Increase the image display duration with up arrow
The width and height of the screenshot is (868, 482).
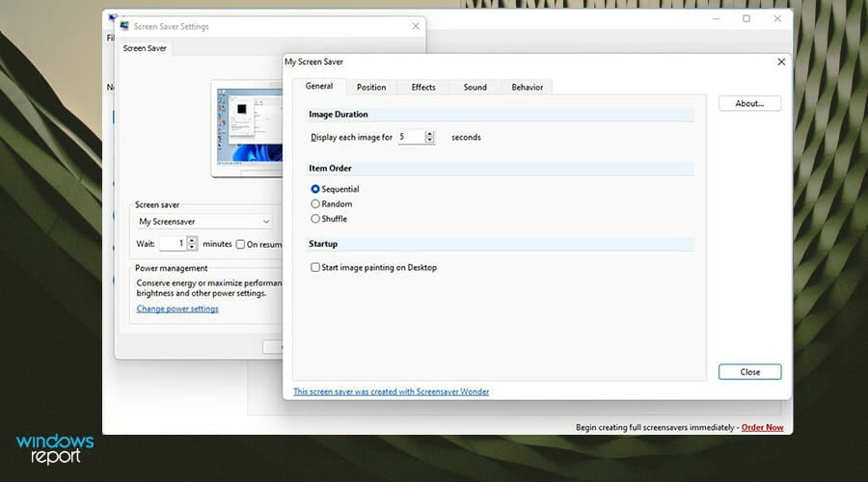(429, 134)
